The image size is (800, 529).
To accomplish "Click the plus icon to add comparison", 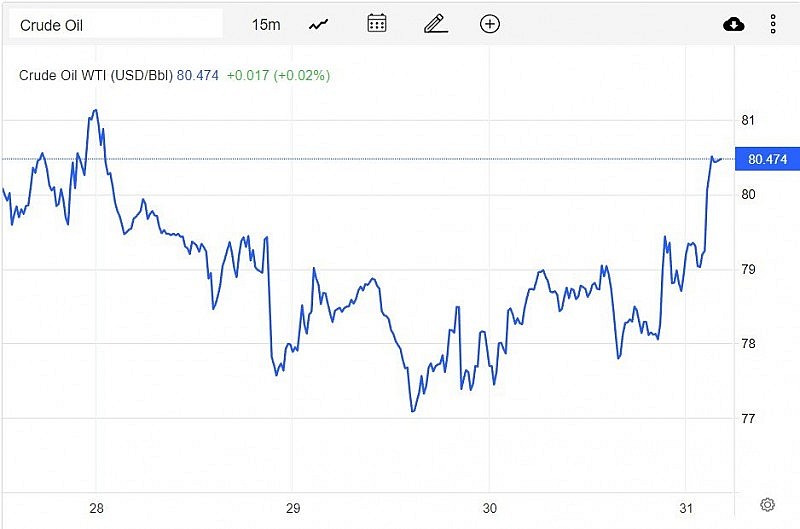I will coord(490,24).
